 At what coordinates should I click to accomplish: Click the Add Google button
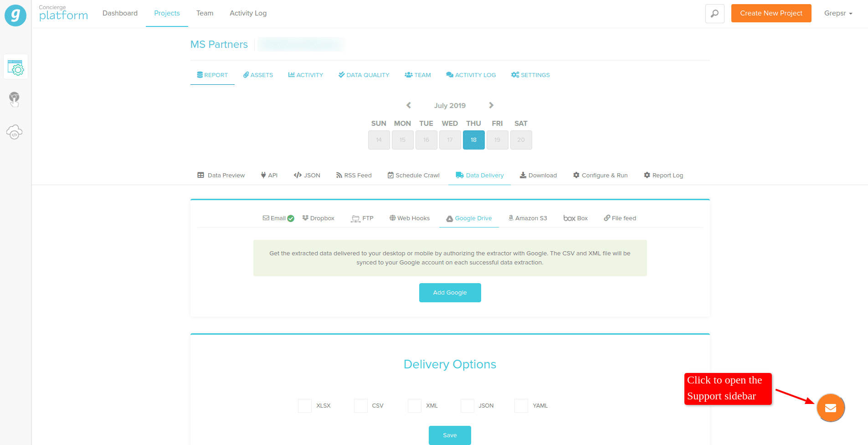click(x=450, y=293)
